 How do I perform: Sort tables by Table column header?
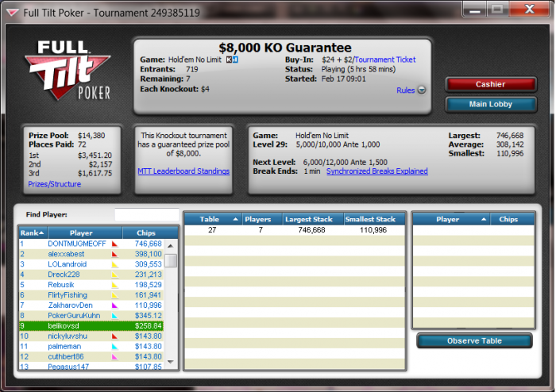213,219
